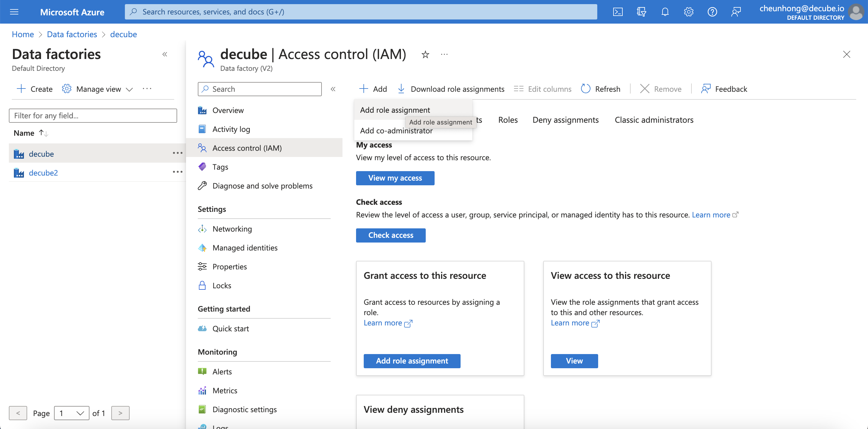Switch to Classic administrators tab
The height and width of the screenshot is (429, 868).
[654, 120]
